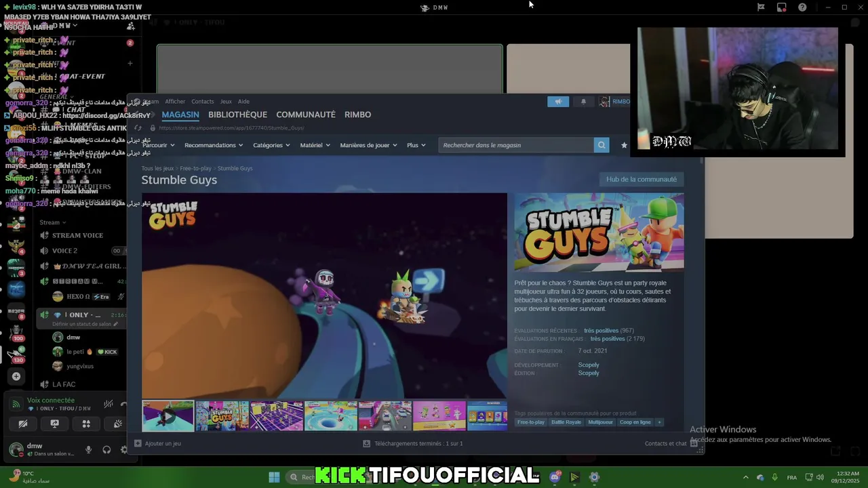Open Hub de la communauté
The width and height of the screenshot is (868, 488).
pyautogui.click(x=641, y=180)
